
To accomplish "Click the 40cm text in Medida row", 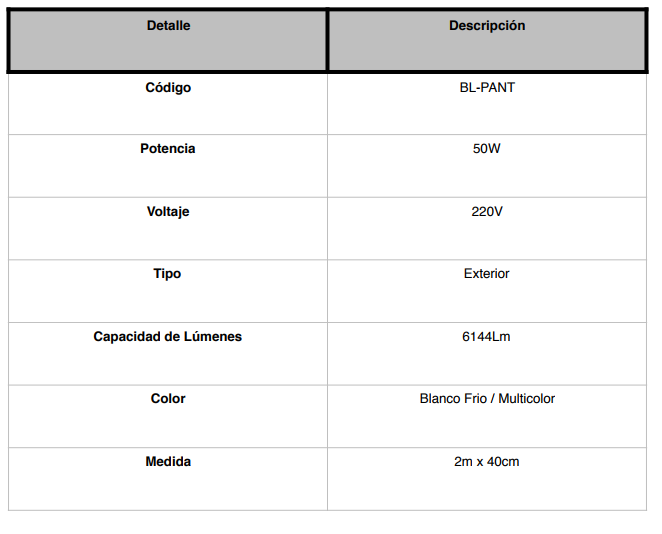I will coord(503,461).
